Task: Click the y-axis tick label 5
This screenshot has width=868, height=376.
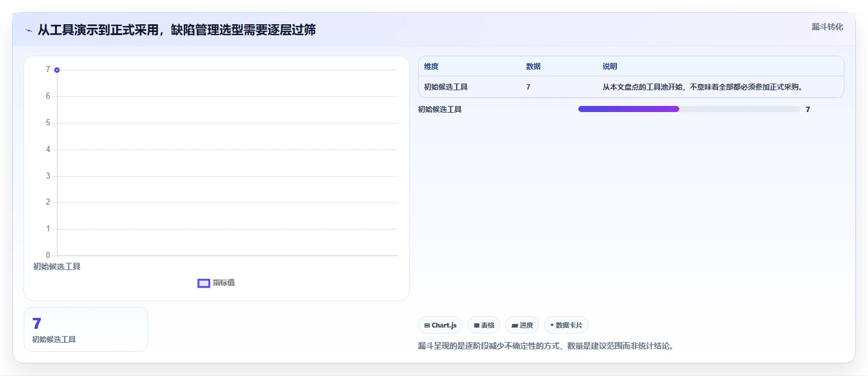Action: point(48,123)
